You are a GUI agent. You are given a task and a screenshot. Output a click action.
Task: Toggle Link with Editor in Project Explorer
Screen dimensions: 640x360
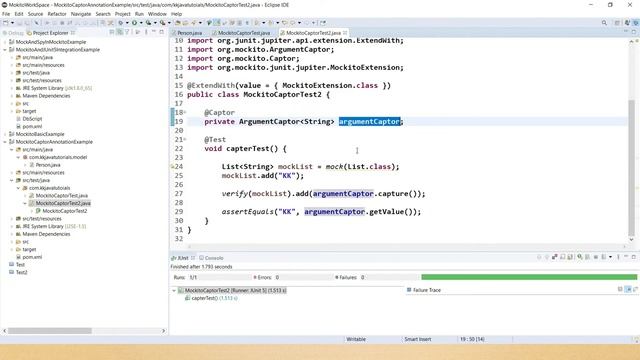click(x=119, y=32)
